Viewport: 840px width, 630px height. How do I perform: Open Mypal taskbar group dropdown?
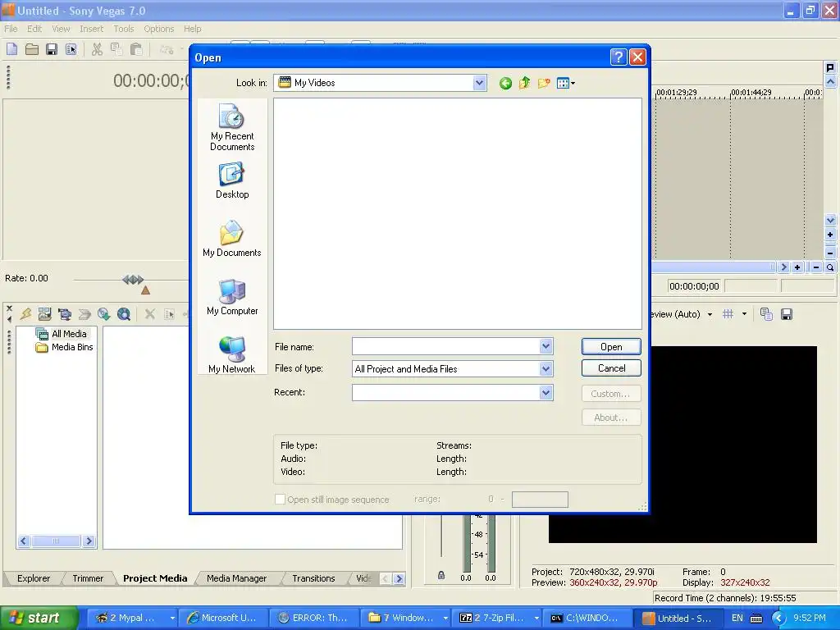pyautogui.click(x=172, y=618)
